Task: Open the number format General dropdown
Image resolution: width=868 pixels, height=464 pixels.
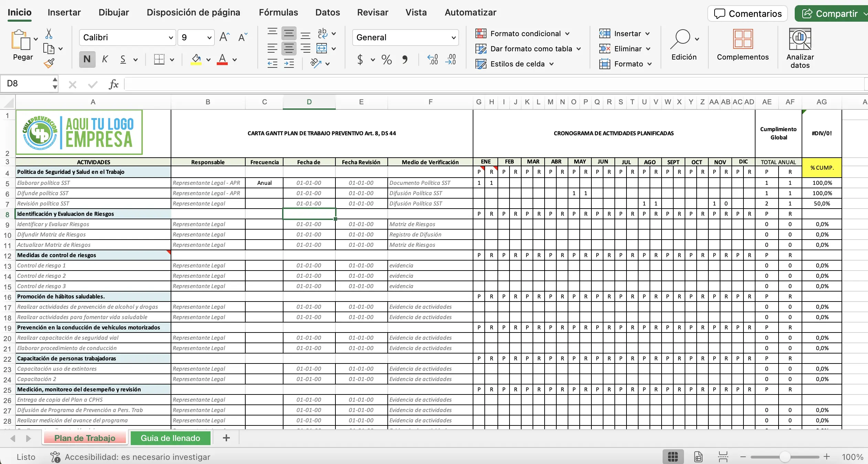Action: click(453, 37)
